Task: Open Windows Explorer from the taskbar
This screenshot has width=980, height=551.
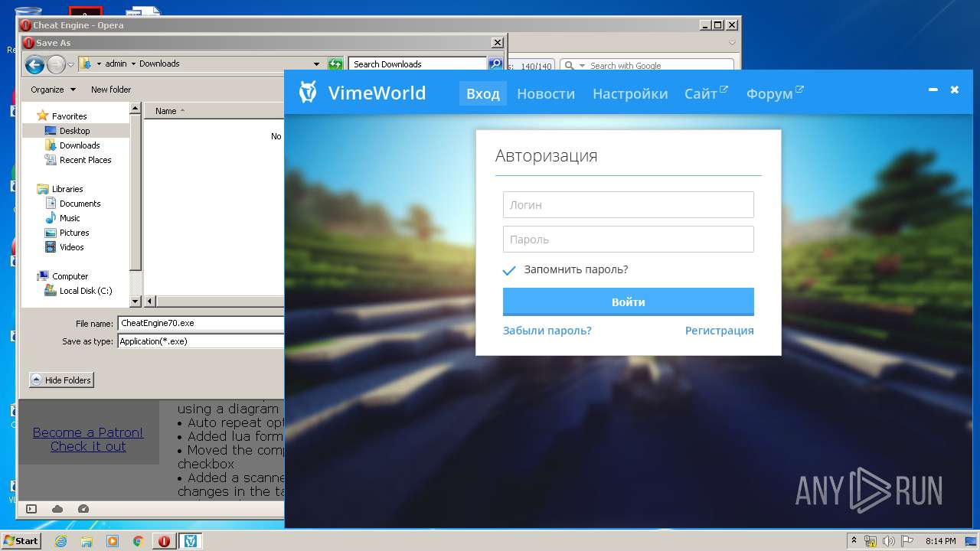Action: (87, 541)
